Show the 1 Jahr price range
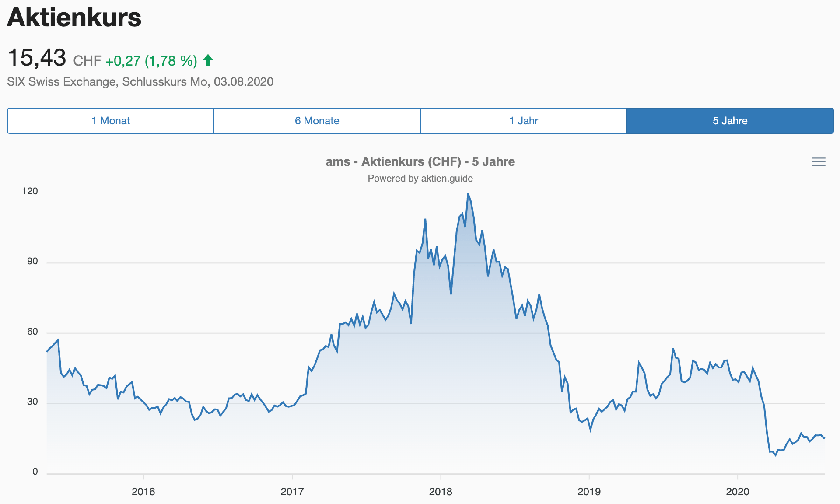Image resolution: width=840 pixels, height=504 pixels. (x=524, y=121)
